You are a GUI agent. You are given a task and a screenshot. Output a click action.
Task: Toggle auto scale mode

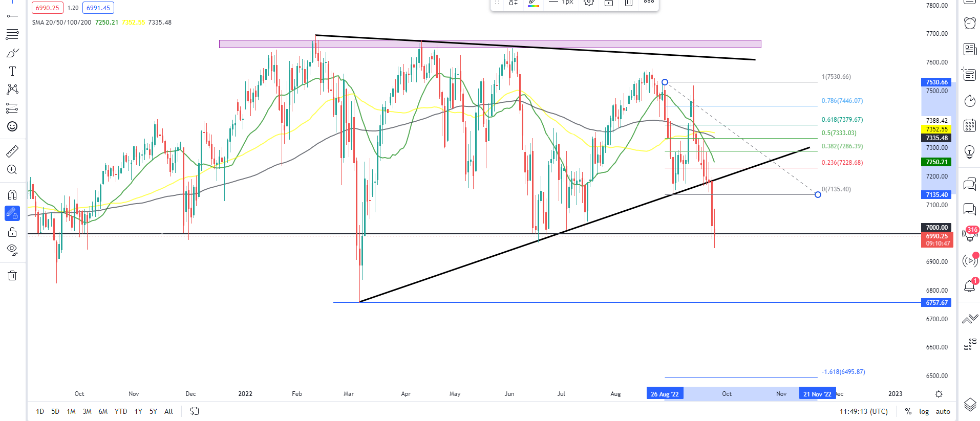coord(943,411)
